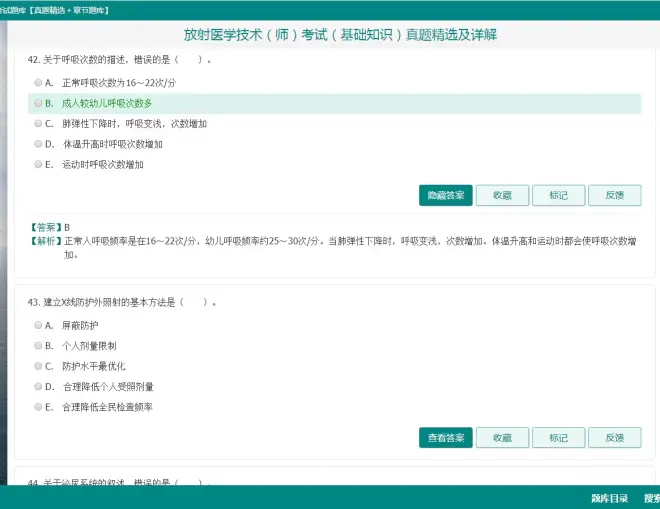Click 搜索 in the bottom bar
The height and width of the screenshot is (509, 660).
651,497
